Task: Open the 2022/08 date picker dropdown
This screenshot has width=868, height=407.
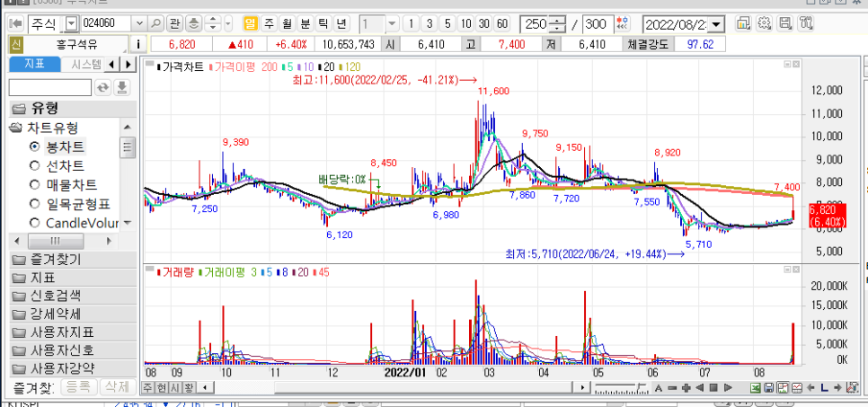Action: [717, 24]
